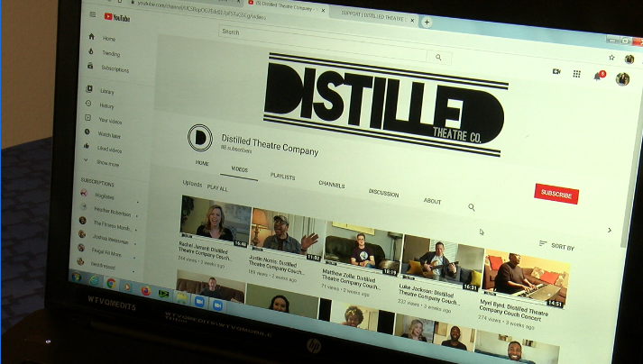Close the Distilled Theatre Company browser tab

(323, 10)
